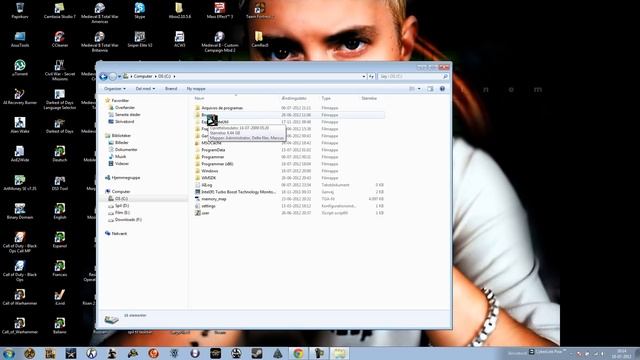Select Spil (D:) drive in navigation pane

[122, 206]
